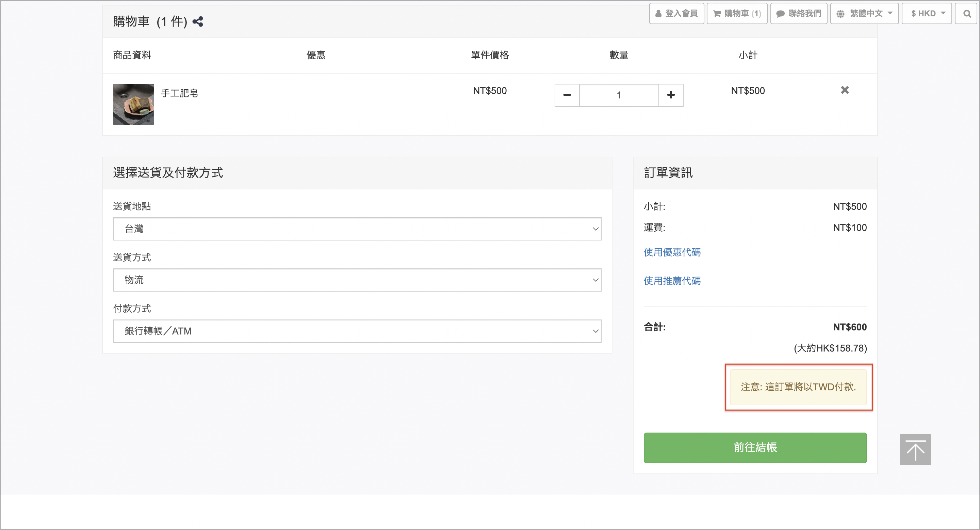Increase soap quantity with plus button
Screen dimensions: 980x530
coord(671,95)
